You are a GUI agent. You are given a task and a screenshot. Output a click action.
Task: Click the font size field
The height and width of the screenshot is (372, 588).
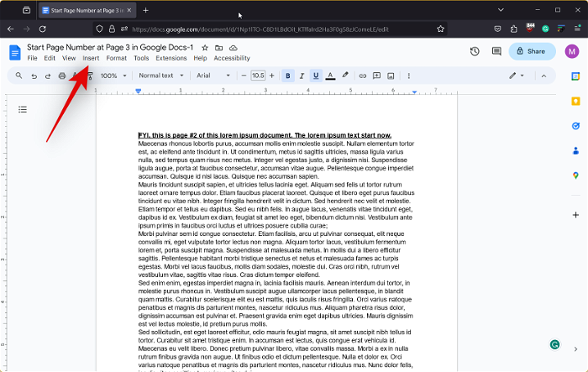click(258, 76)
